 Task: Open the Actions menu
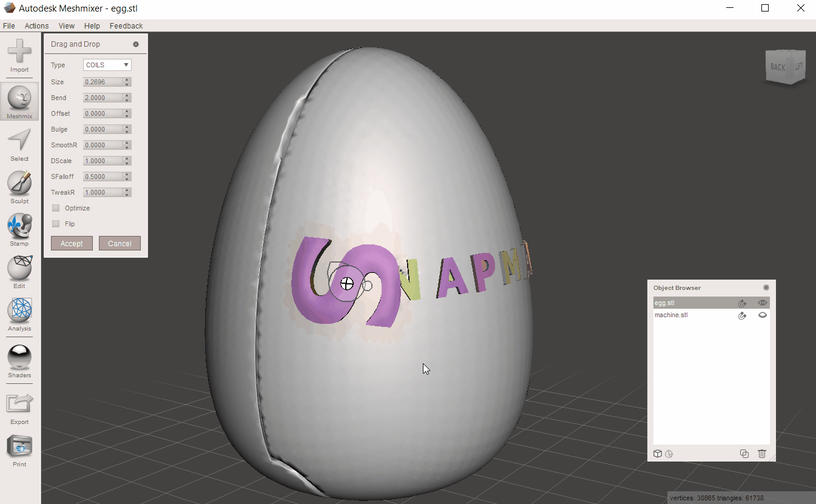point(36,26)
